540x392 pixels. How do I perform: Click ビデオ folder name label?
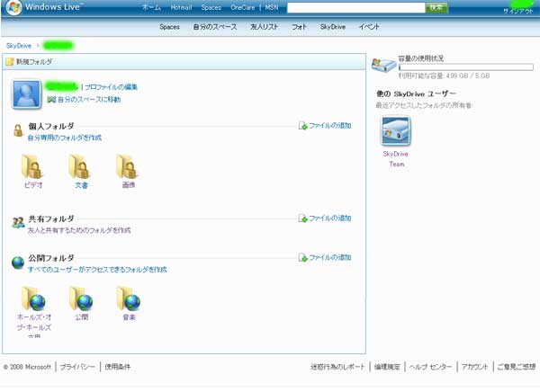pos(33,185)
